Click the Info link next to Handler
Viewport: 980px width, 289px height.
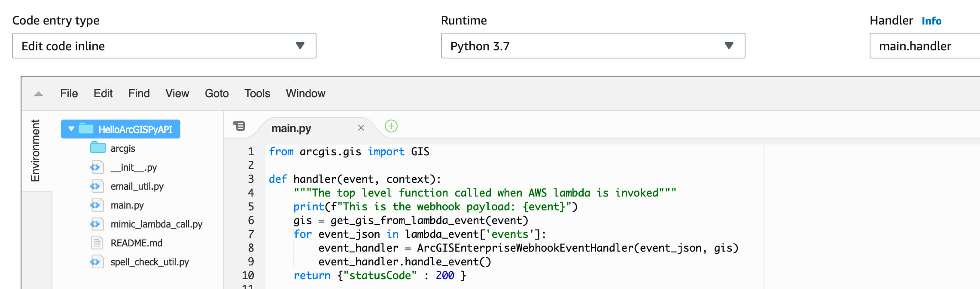tap(931, 21)
